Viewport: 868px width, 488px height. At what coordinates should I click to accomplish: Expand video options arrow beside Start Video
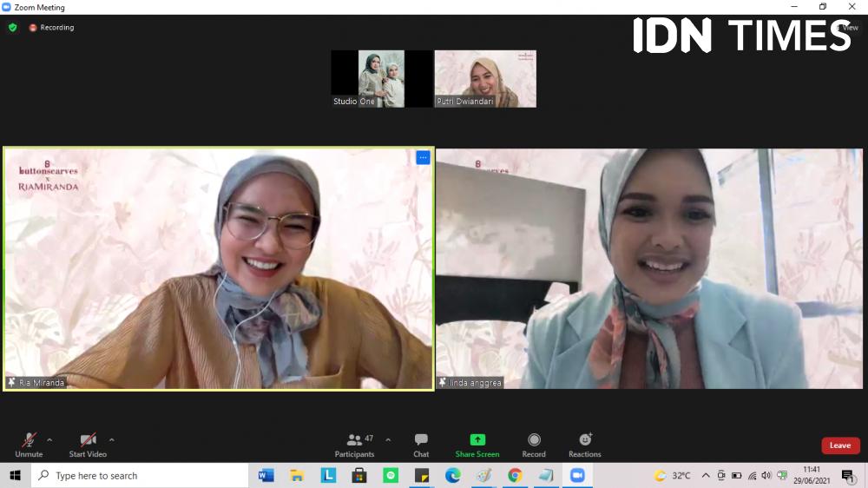pos(112,440)
